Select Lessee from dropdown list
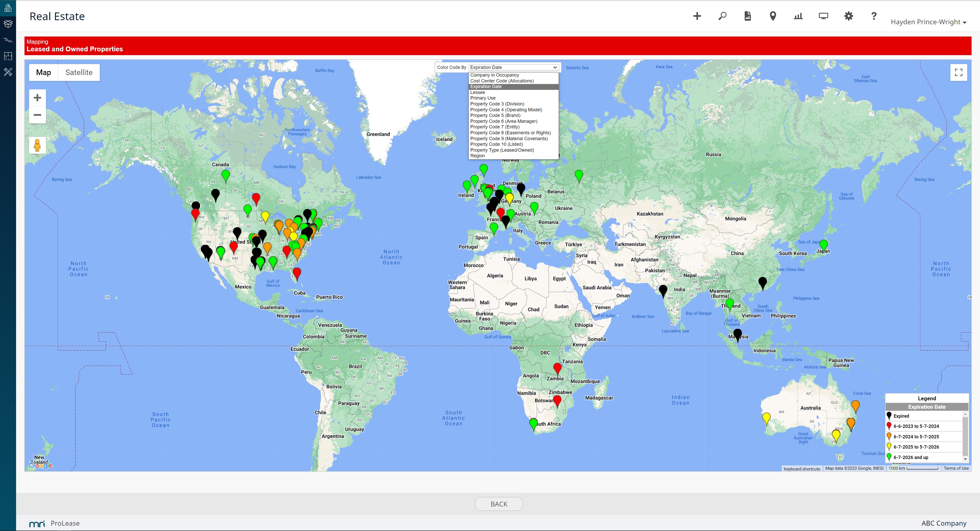 pos(477,92)
